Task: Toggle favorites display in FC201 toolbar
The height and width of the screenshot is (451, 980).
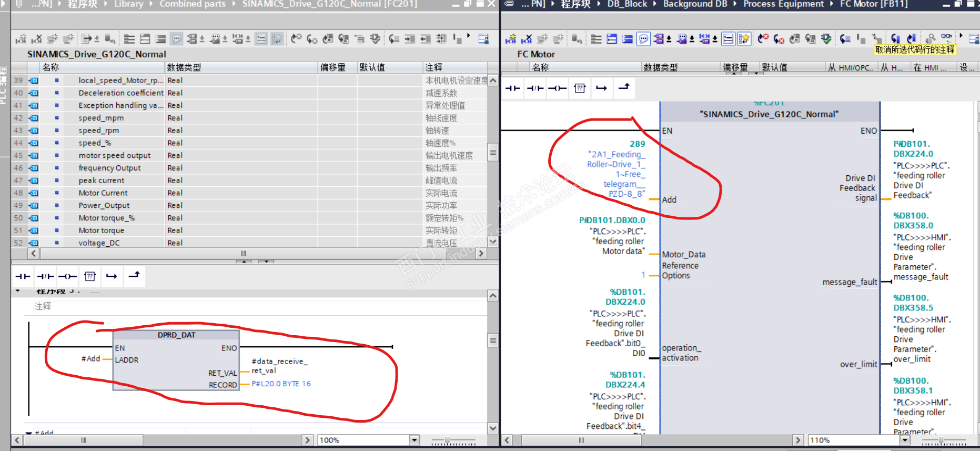Action: pyautogui.click(x=277, y=39)
